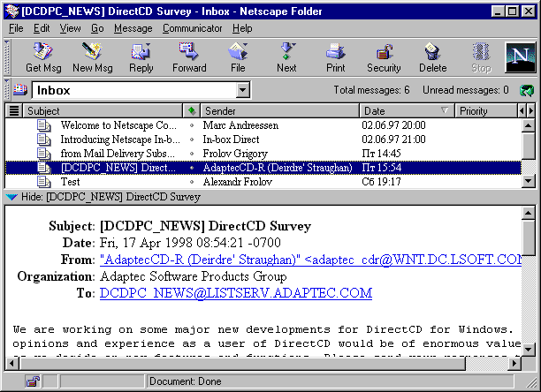Screen dimensions: 541x392
Task: Click the Document: Done status text
Action: [x=186, y=381]
